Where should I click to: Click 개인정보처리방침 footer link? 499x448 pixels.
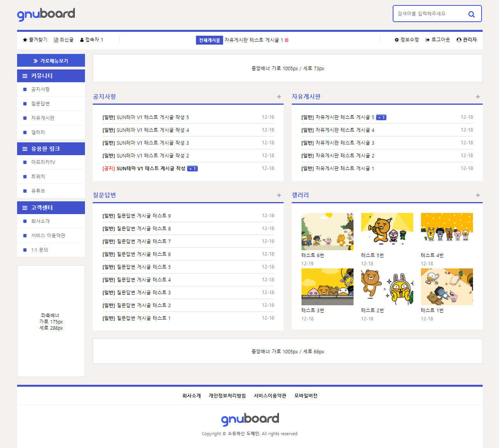tap(227, 396)
